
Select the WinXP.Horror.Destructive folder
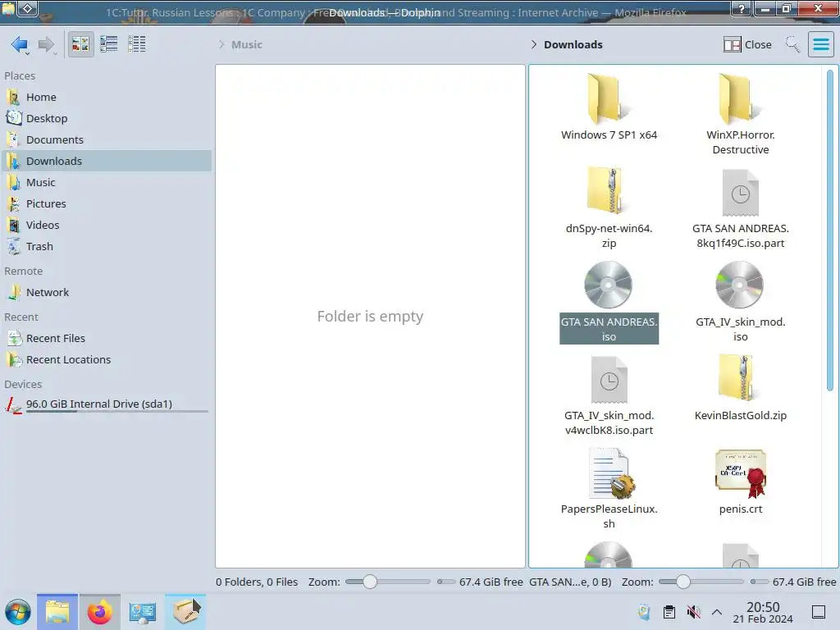[x=741, y=115]
